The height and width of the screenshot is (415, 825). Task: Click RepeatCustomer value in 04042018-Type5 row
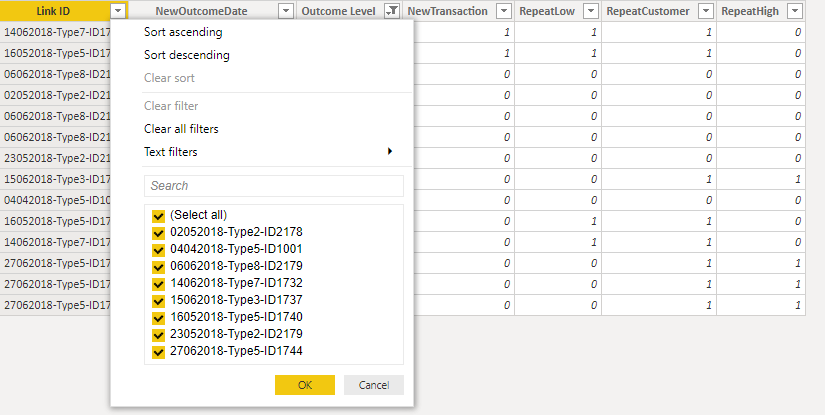(708, 200)
